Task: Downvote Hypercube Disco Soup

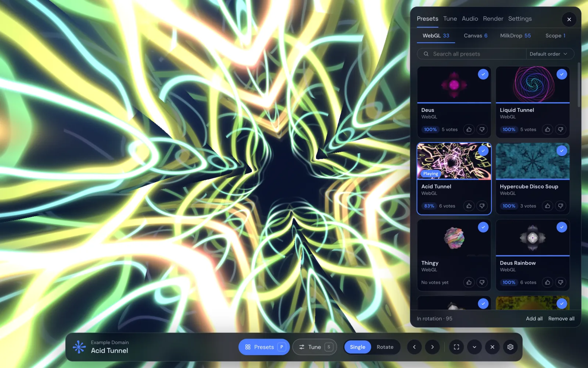Action: coord(560,206)
